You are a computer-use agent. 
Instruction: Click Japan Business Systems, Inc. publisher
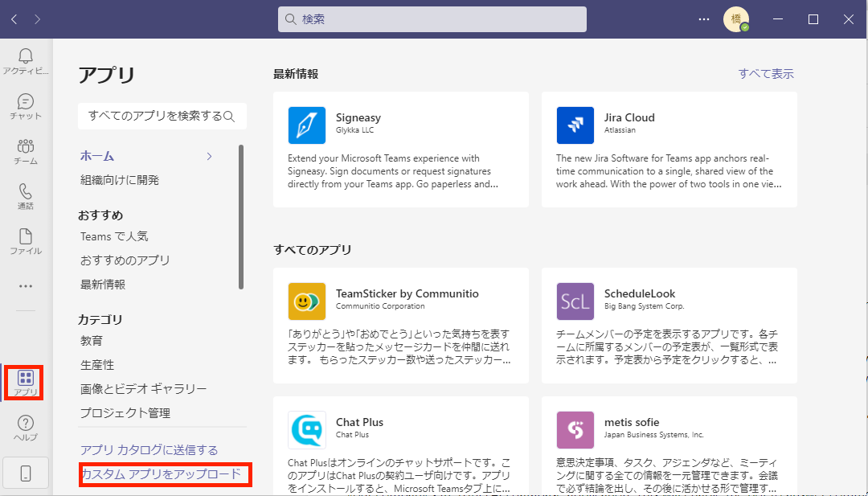click(653, 435)
